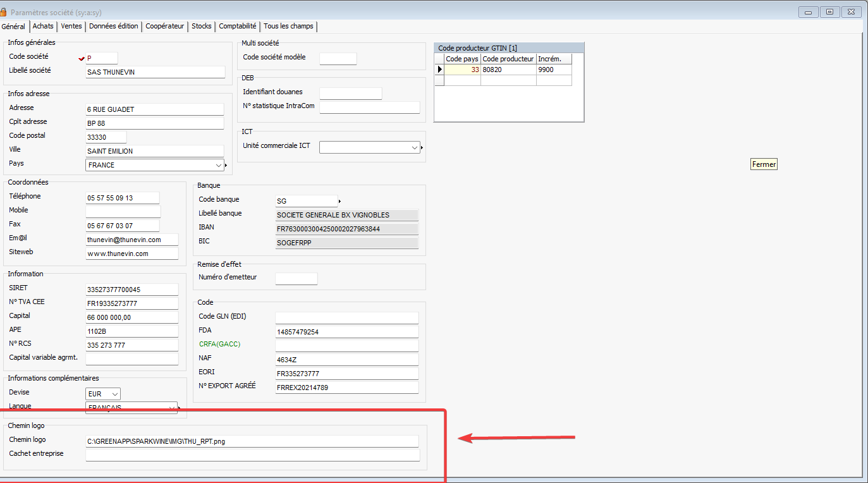Click the Code pays cell containing 33
868x483 pixels.
pos(462,70)
